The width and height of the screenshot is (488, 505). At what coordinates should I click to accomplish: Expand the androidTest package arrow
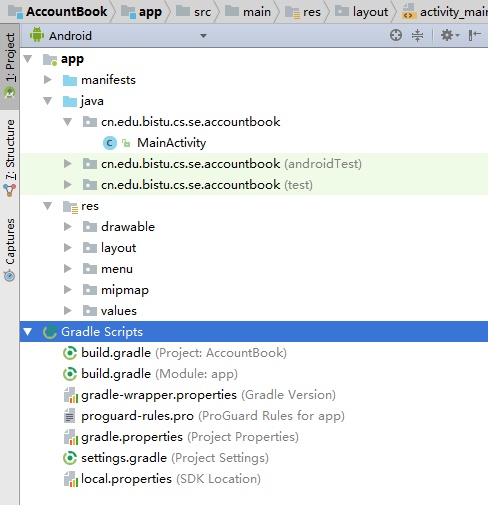pos(68,164)
